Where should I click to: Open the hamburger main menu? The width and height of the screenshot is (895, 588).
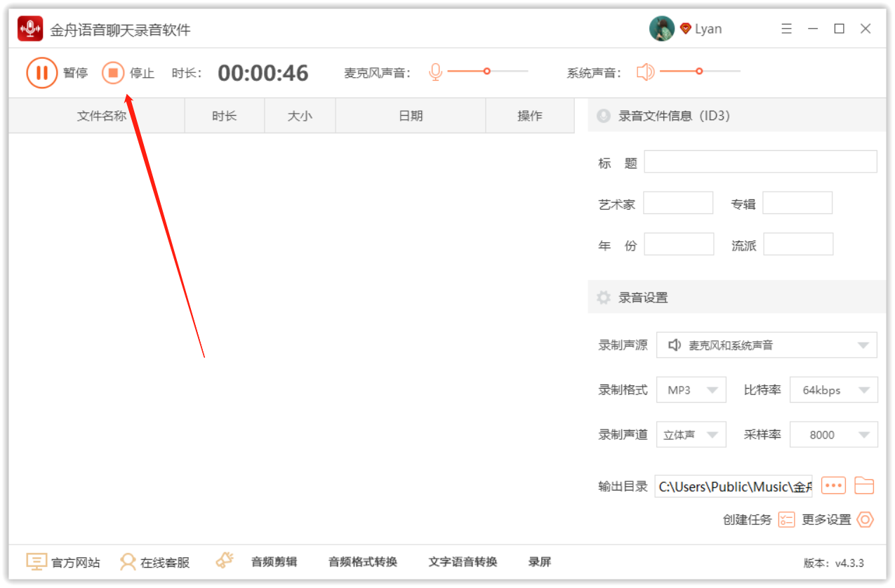pyautogui.click(x=786, y=29)
